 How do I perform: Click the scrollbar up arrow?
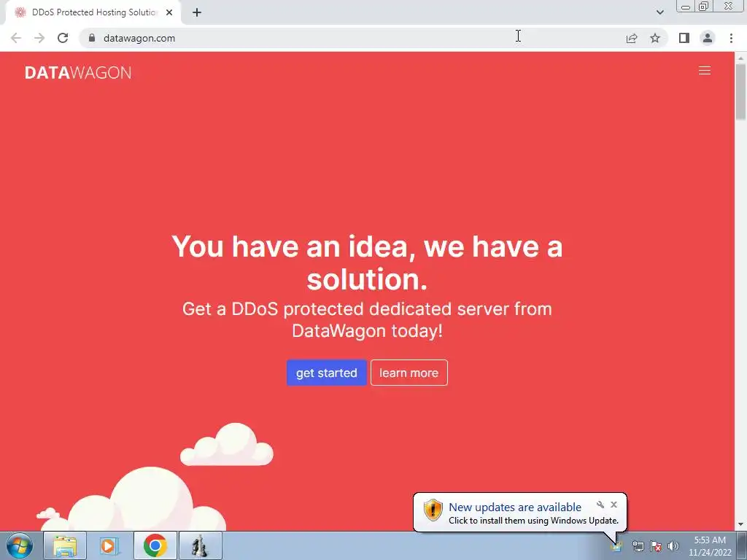pyautogui.click(x=740, y=58)
